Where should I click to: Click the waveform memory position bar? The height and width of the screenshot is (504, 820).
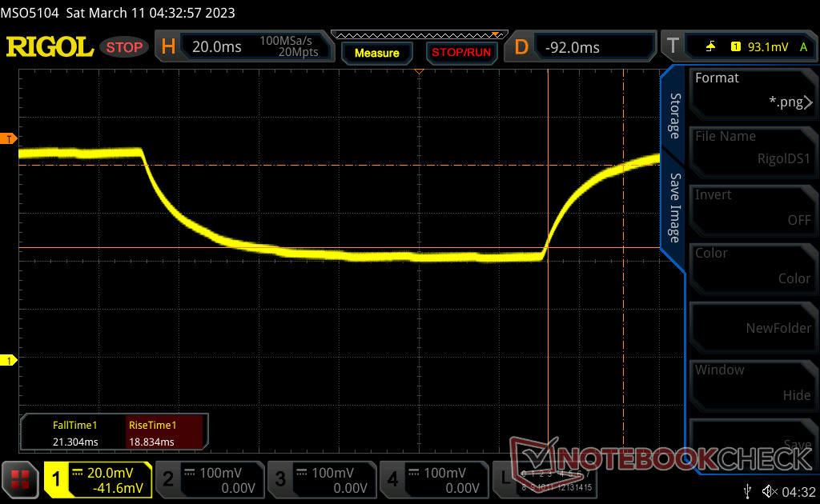(419, 34)
